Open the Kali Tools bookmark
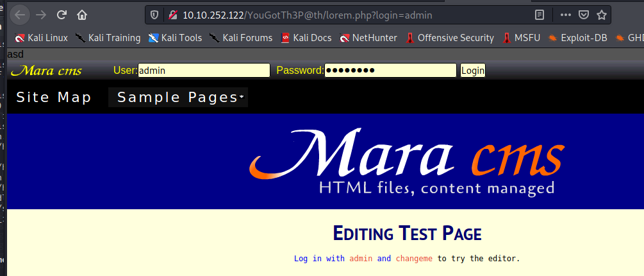 tap(175, 38)
